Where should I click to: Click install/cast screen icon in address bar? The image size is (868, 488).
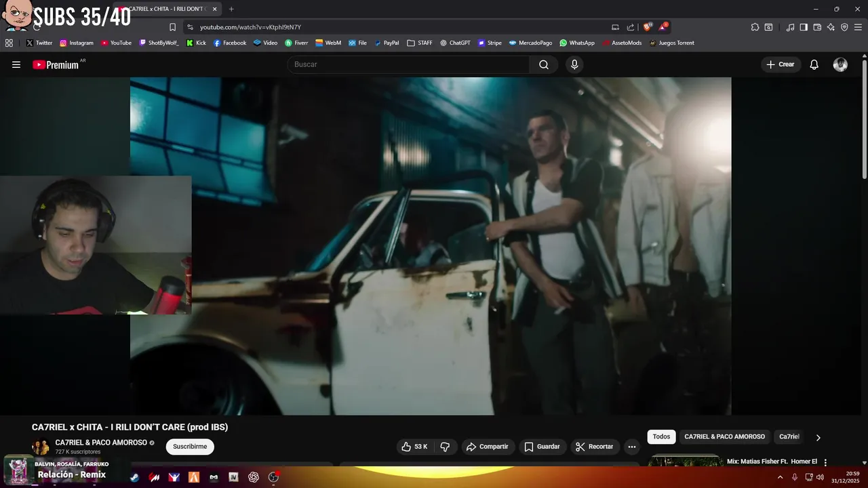[x=615, y=27]
